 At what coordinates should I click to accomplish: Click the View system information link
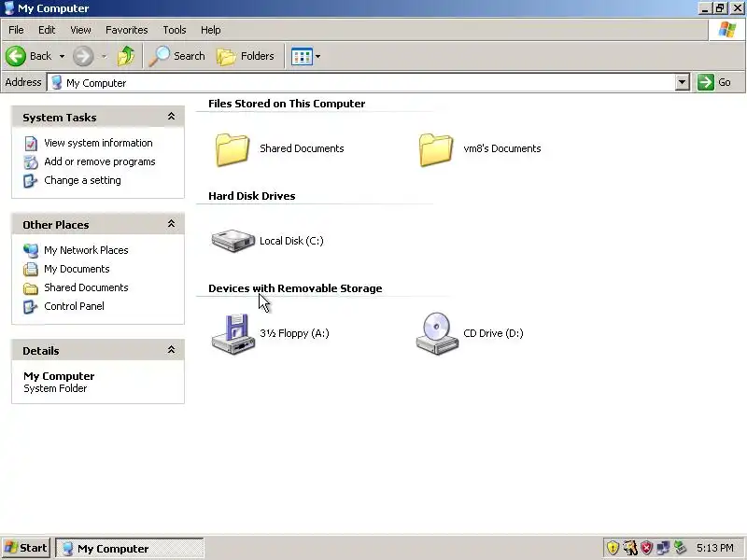98,143
